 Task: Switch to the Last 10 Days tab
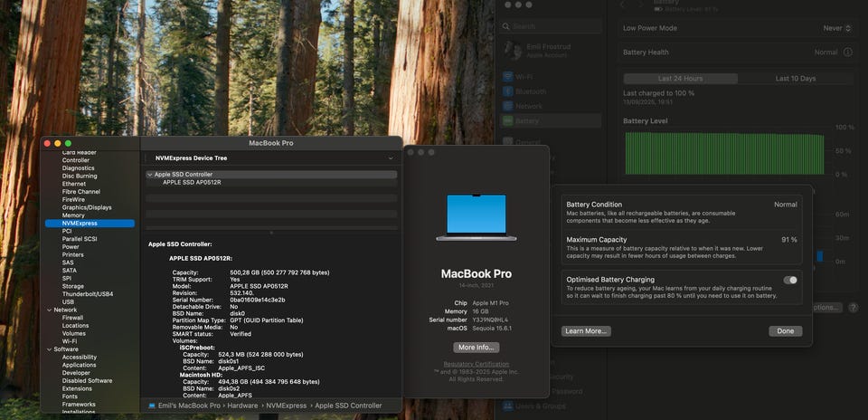[x=795, y=79]
